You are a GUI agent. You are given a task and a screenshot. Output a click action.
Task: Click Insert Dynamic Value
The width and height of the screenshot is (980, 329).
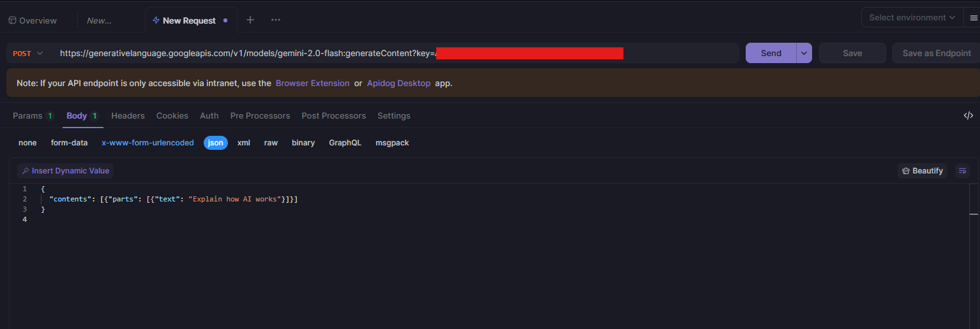pyautogui.click(x=66, y=171)
